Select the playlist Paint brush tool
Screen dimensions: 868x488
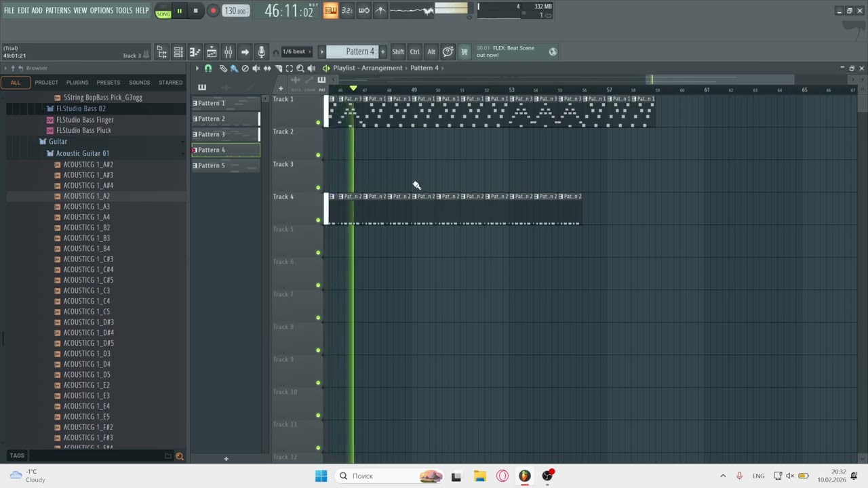[234, 68]
